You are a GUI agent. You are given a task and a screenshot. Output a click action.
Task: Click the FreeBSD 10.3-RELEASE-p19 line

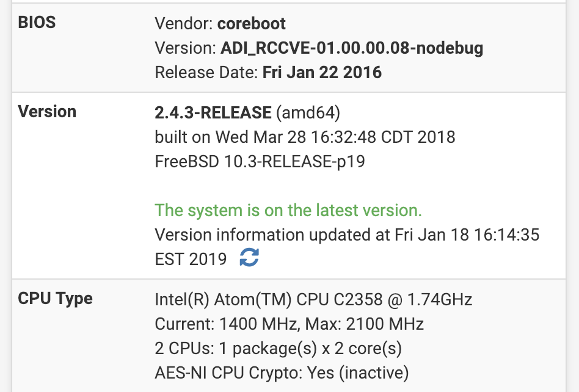260,161
